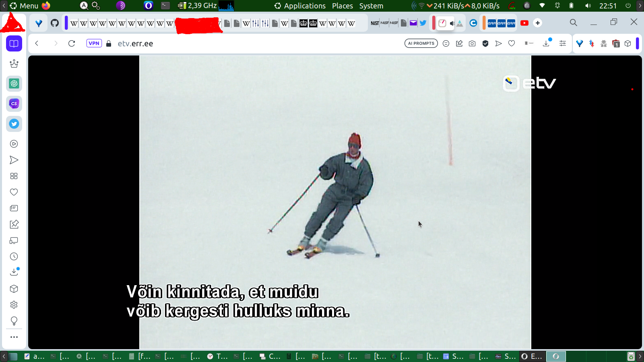Open a new tab with plus button
This screenshot has height=362, width=644.
(538, 23)
